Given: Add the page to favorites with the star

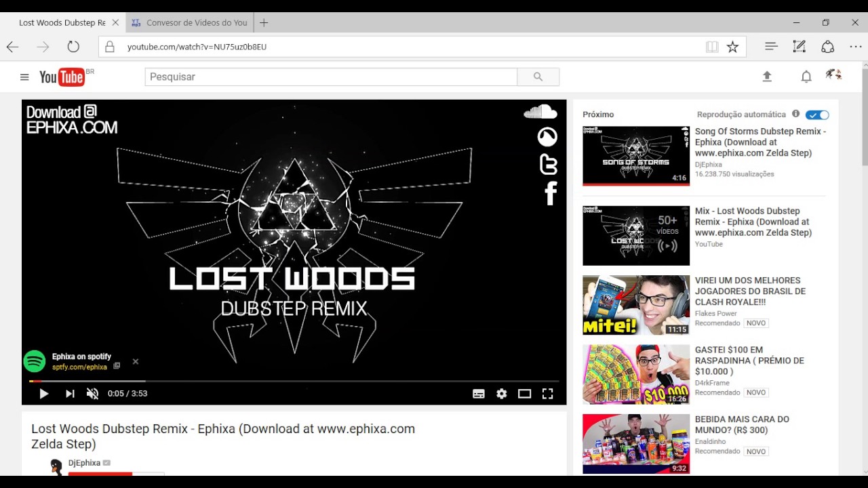Looking at the screenshot, I should point(733,47).
